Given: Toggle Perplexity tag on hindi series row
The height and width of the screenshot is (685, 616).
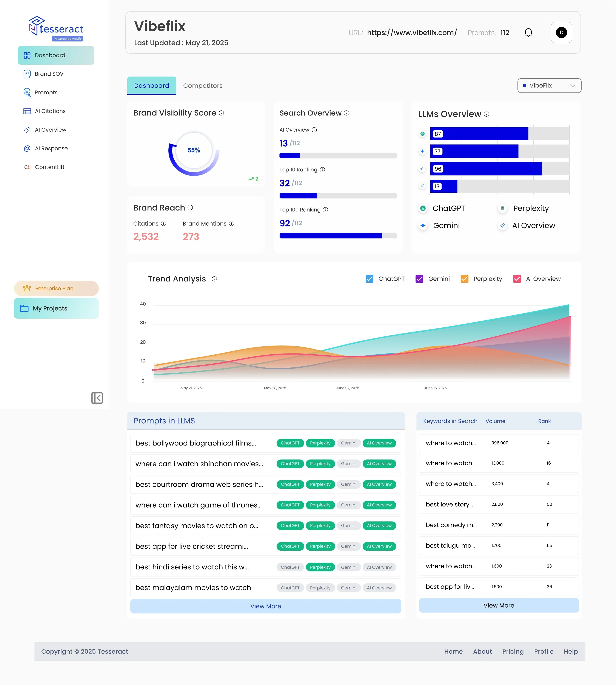Looking at the screenshot, I should [320, 567].
